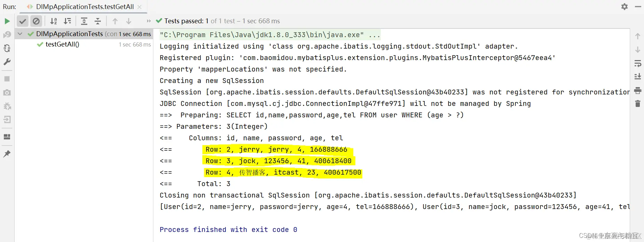
Task: Collapse DIMpApplicationTests tree node
Action: 20,34
